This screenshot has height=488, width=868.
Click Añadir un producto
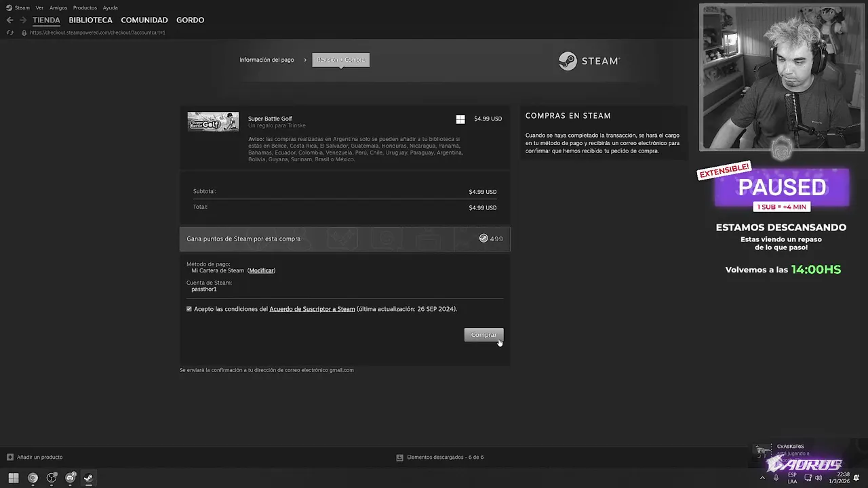click(x=39, y=457)
